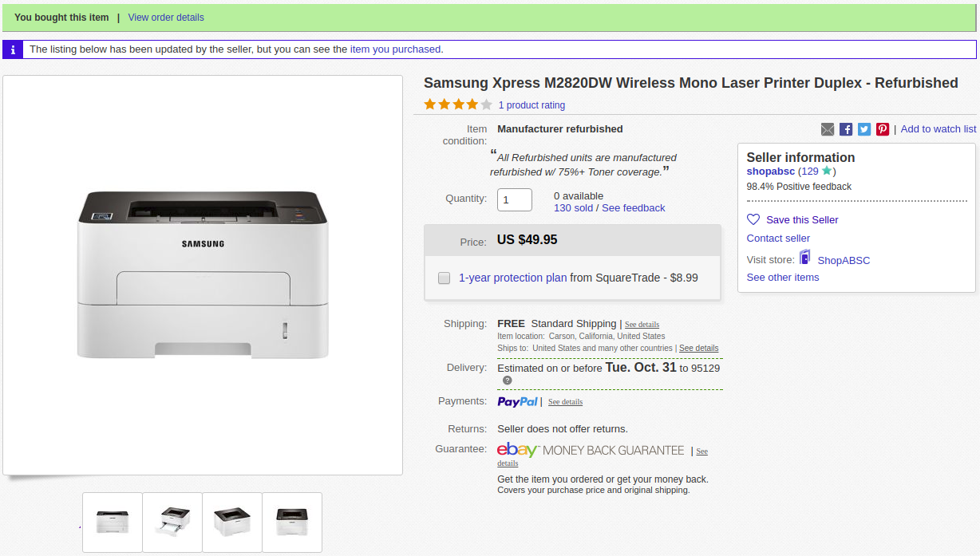Click 98.4% Positive feedback text
Screen dimensions: 980x556
pyautogui.click(x=799, y=187)
